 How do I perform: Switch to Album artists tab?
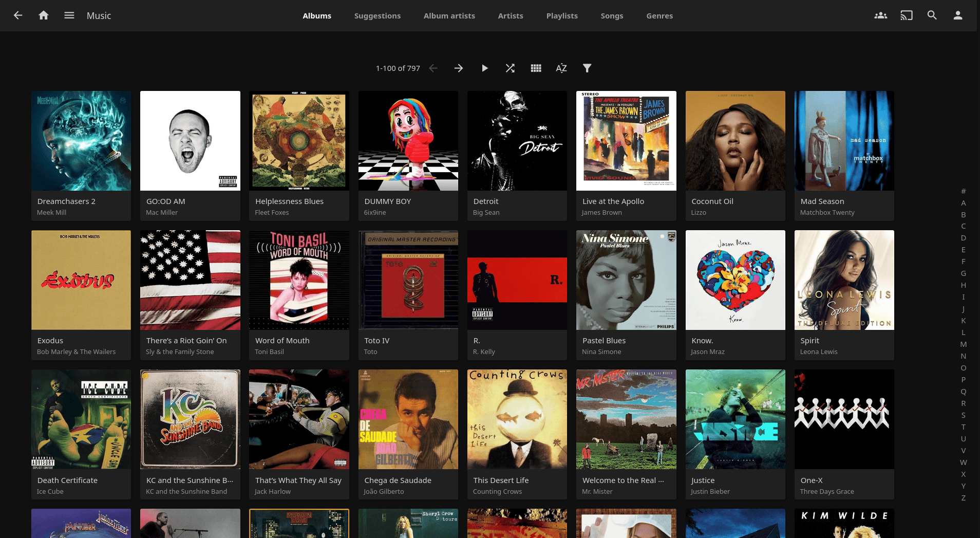click(x=449, y=15)
